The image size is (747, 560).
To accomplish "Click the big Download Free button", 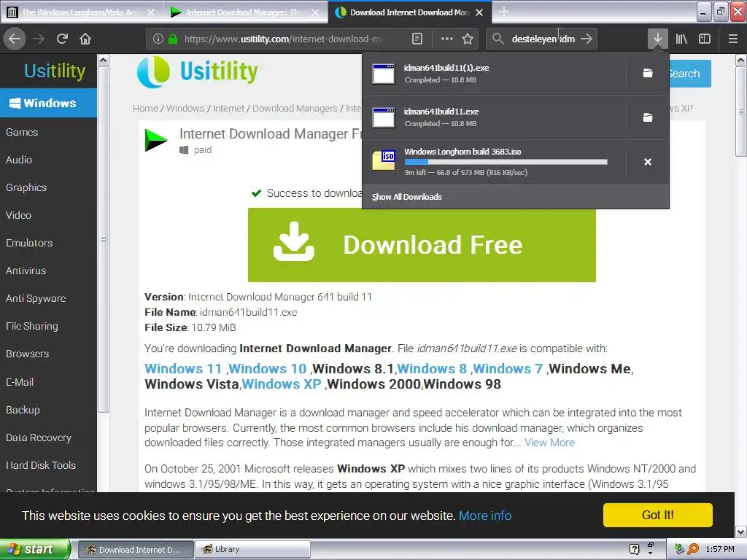I will pos(422,245).
